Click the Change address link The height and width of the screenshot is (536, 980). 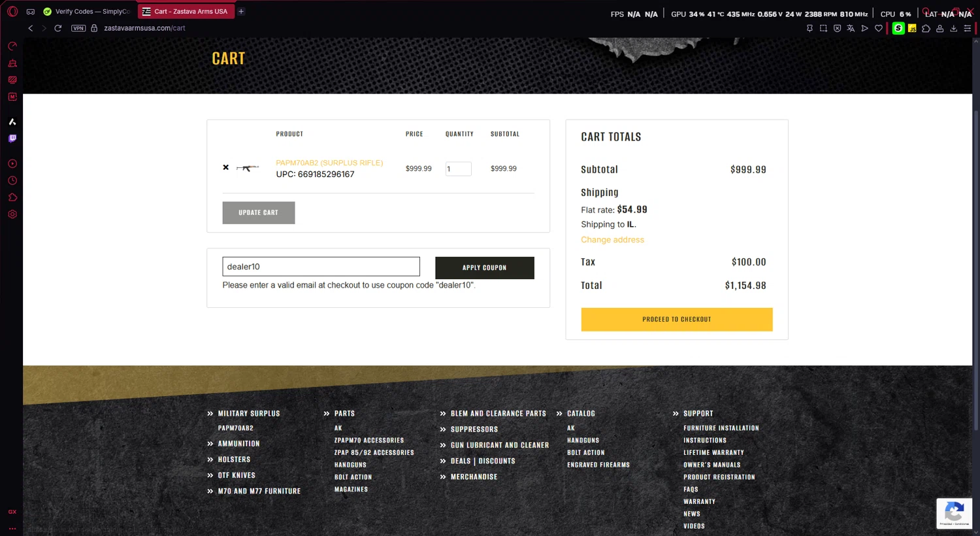(612, 240)
